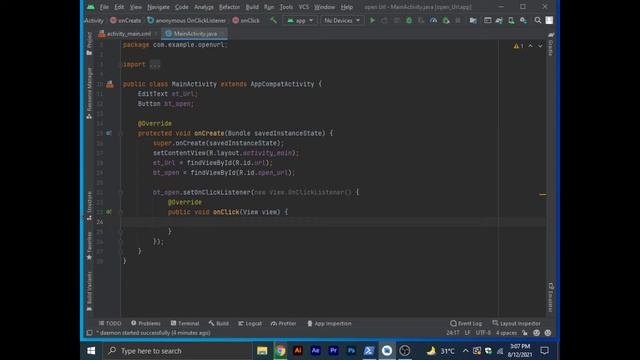Screen dimensions: 640x360
Task: Open the No Devices selector dropdown
Action: 342,20
